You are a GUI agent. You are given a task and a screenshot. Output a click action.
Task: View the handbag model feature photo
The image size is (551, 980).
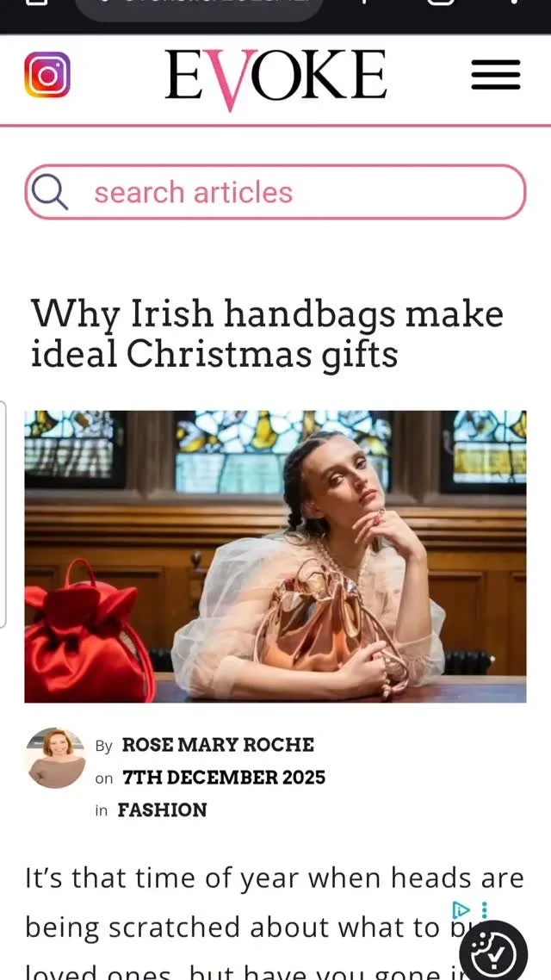(x=275, y=556)
